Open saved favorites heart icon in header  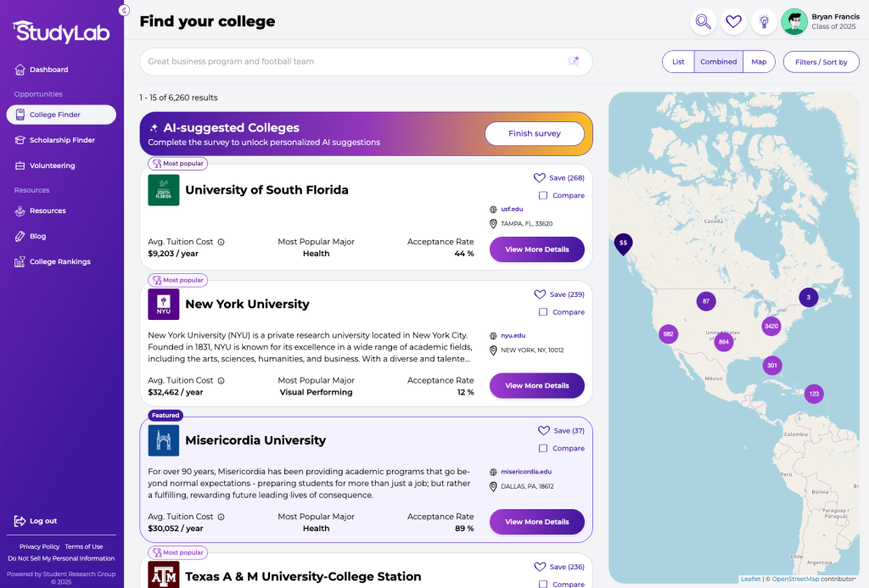point(733,22)
